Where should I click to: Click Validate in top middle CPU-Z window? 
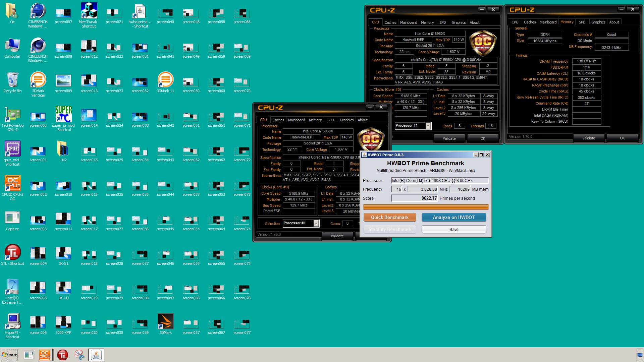point(449,138)
